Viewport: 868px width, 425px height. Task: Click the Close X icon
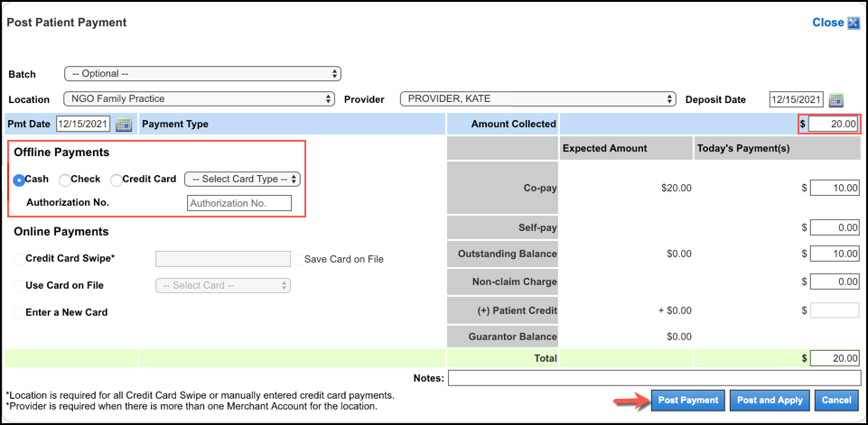(x=853, y=23)
